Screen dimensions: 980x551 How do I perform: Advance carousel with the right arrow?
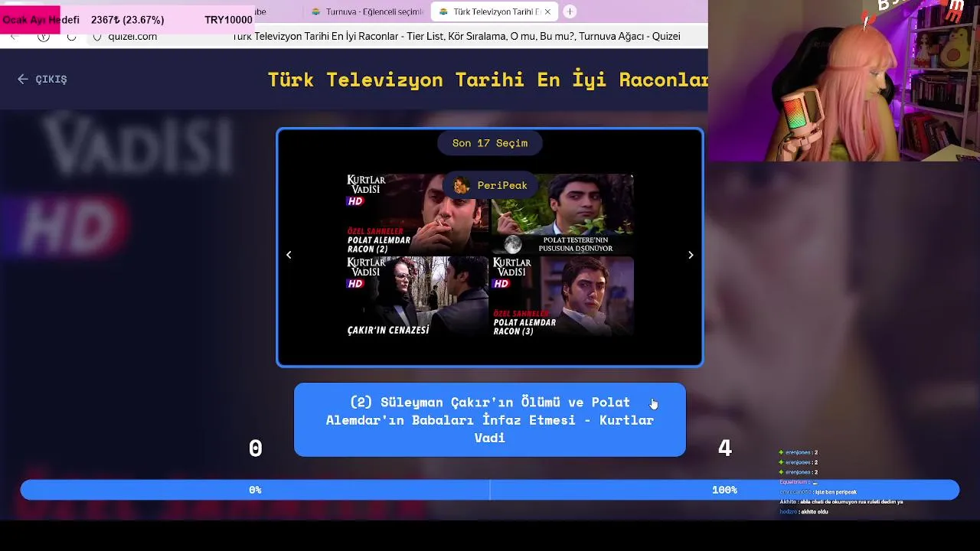(691, 255)
